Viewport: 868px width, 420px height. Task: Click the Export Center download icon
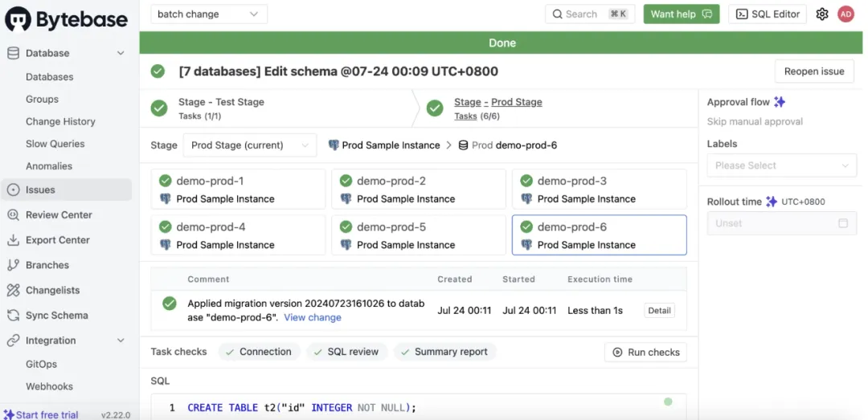coord(13,240)
